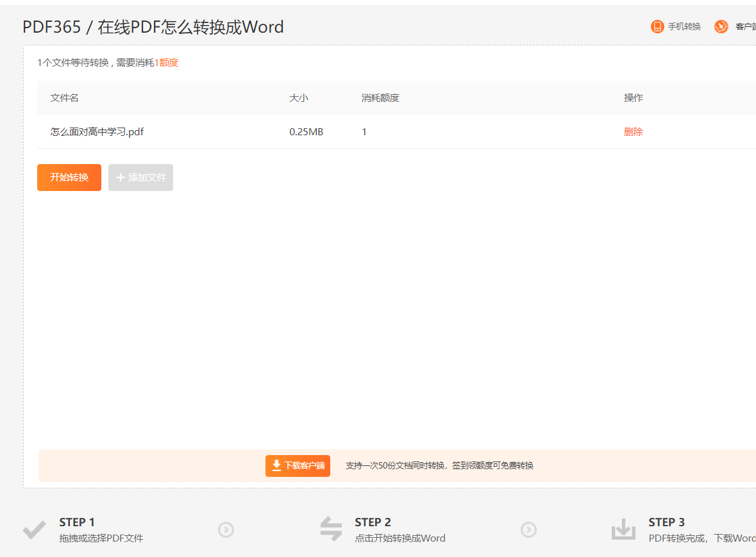Click the 消耗额度 column header
The image size is (756, 557).
(x=380, y=98)
